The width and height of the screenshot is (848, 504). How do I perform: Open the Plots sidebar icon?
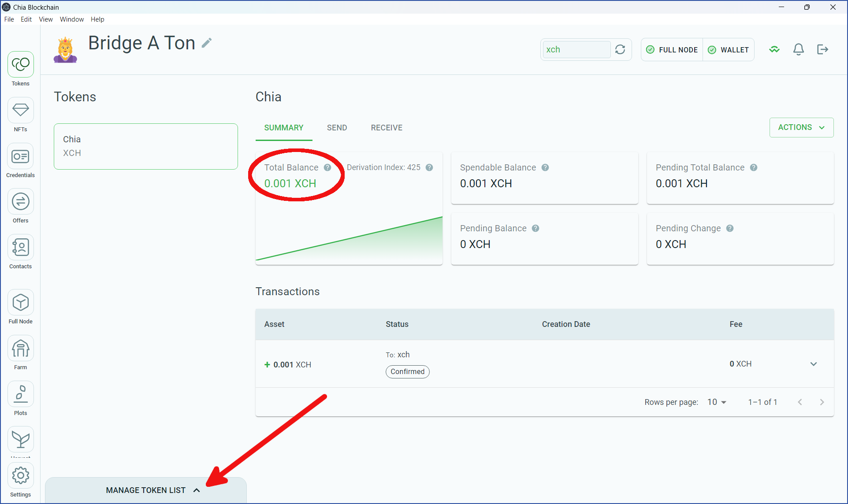(20, 394)
